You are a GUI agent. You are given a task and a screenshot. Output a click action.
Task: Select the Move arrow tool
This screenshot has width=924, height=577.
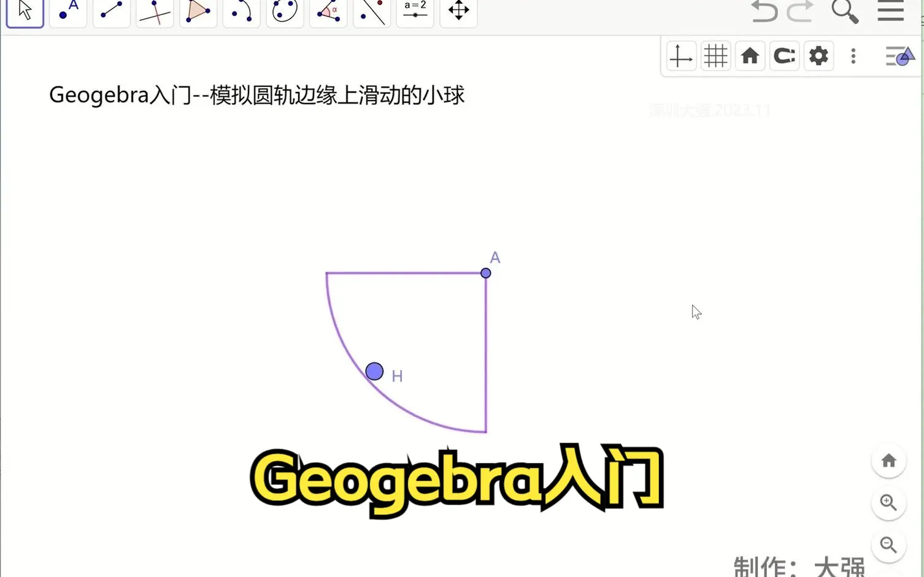click(x=25, y=11)
